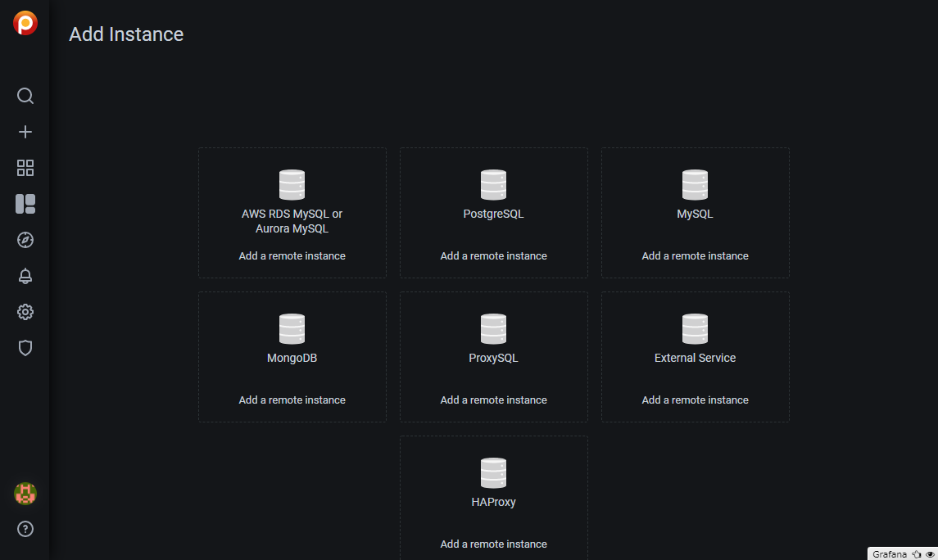The height and width of the screenshot is (560, 938).
Task: Click 'Add a remote instance' under HAProxy
Action: click(x=493, y=544)
